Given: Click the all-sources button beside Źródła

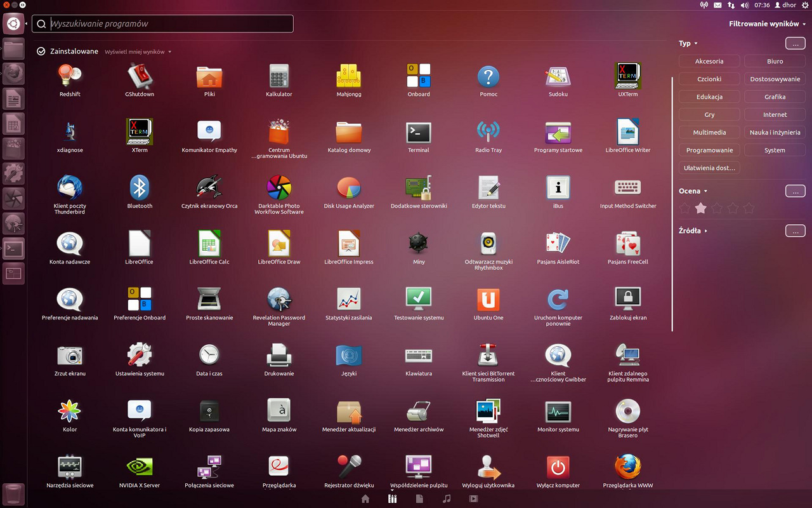Looking at the screenshot, I should coord(796,231).
